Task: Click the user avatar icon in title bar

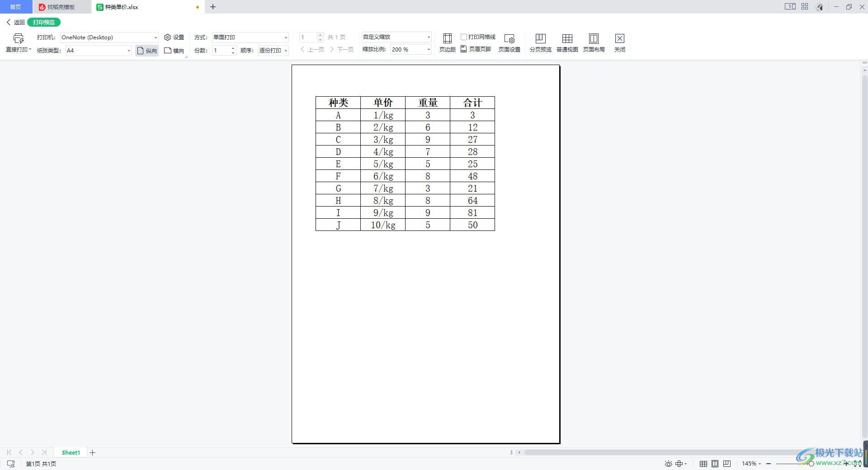Action: click(x=820, y=7)
